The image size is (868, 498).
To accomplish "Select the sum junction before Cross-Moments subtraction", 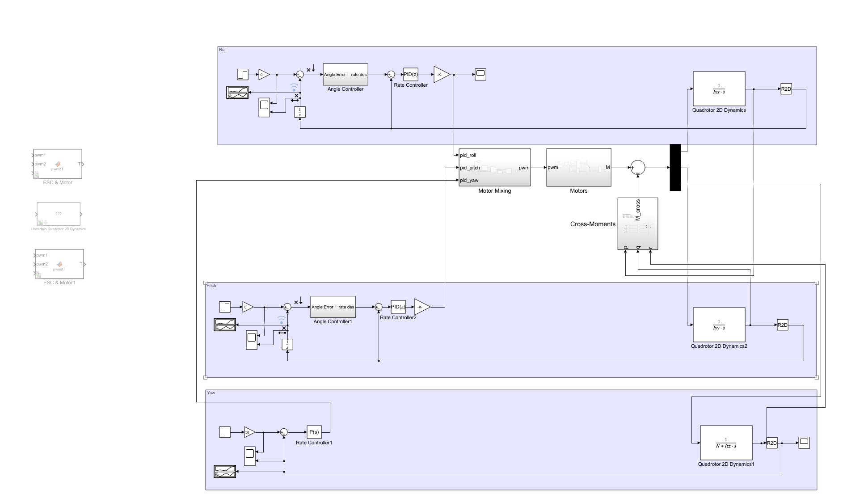I will 638,168.
